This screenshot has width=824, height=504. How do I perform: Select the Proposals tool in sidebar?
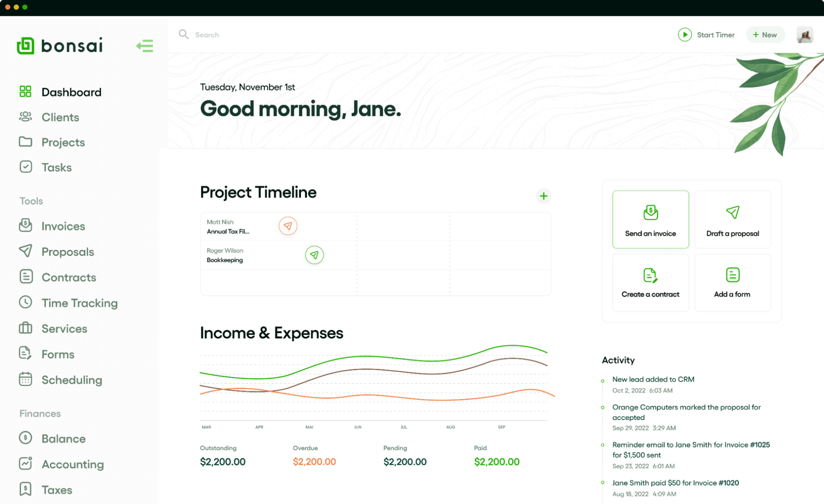67,252
